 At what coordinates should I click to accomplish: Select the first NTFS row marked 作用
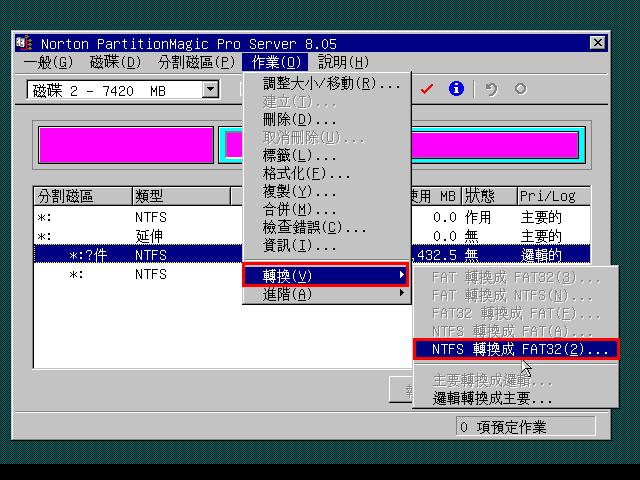point(312,217)
